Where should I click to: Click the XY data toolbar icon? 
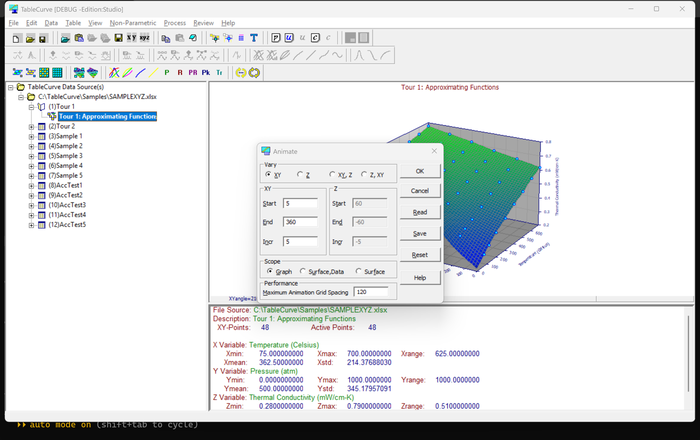click(131, 38)
